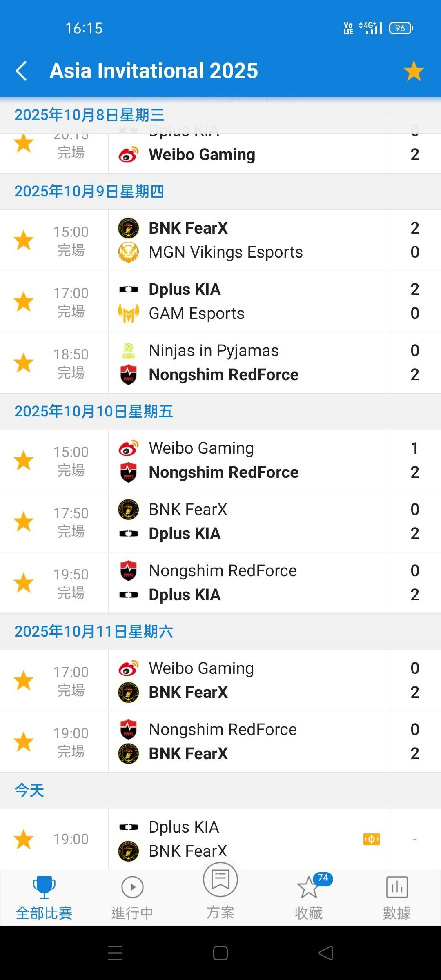Toggle star on Dplus KIA vs GAM Esports match
The height and width of the screenshot is (980, 441).
point(24,301)
